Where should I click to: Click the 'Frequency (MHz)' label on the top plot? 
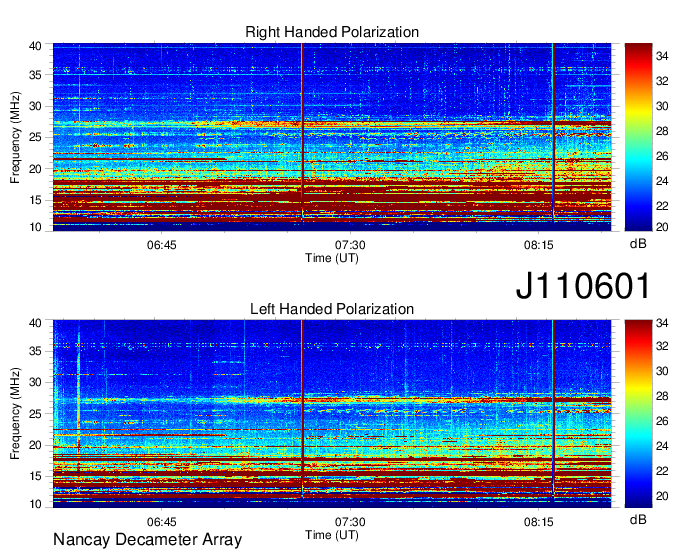15,137
